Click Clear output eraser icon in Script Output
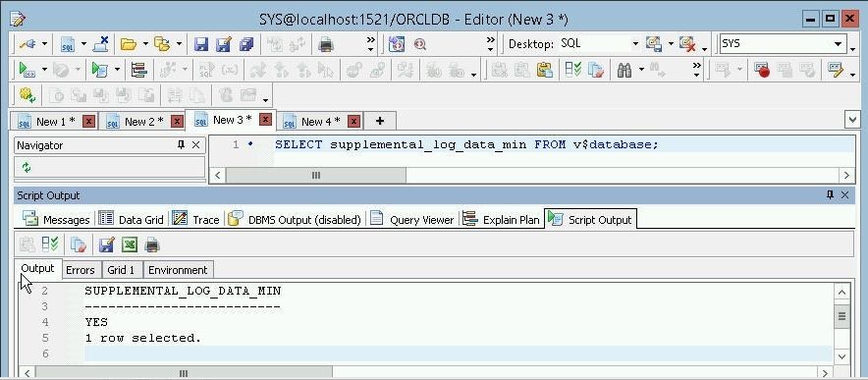Viewport: 868px width, 380px height. click(78, 244)
